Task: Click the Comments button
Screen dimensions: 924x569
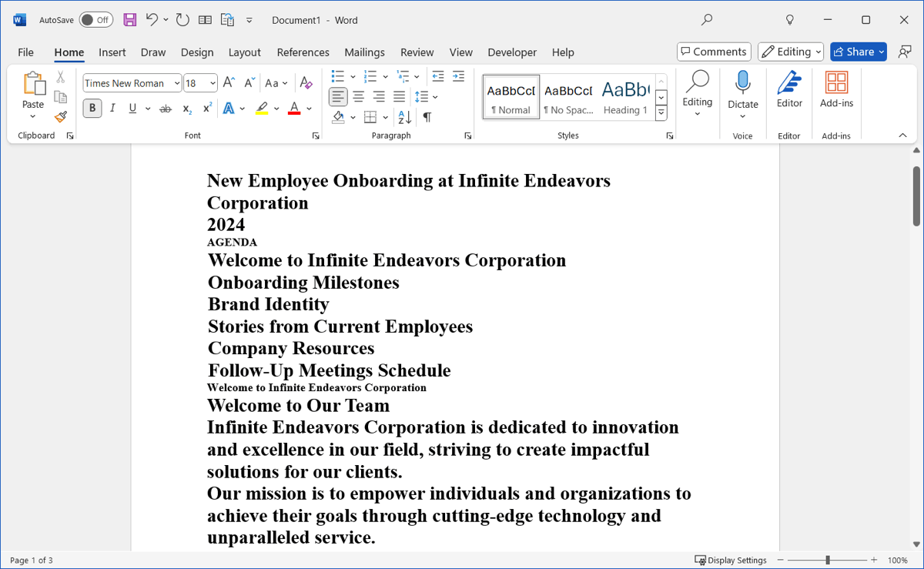Action: tap(714, 52)
